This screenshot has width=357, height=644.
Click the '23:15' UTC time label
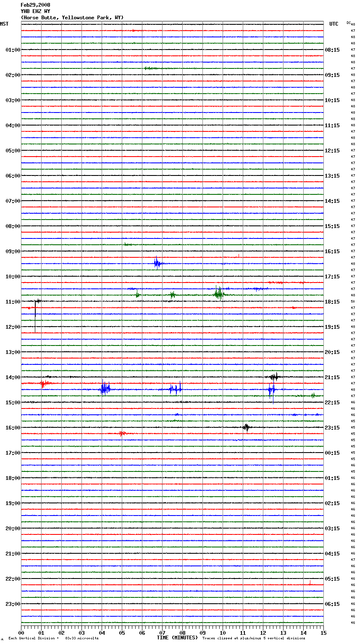pos(332,428)
